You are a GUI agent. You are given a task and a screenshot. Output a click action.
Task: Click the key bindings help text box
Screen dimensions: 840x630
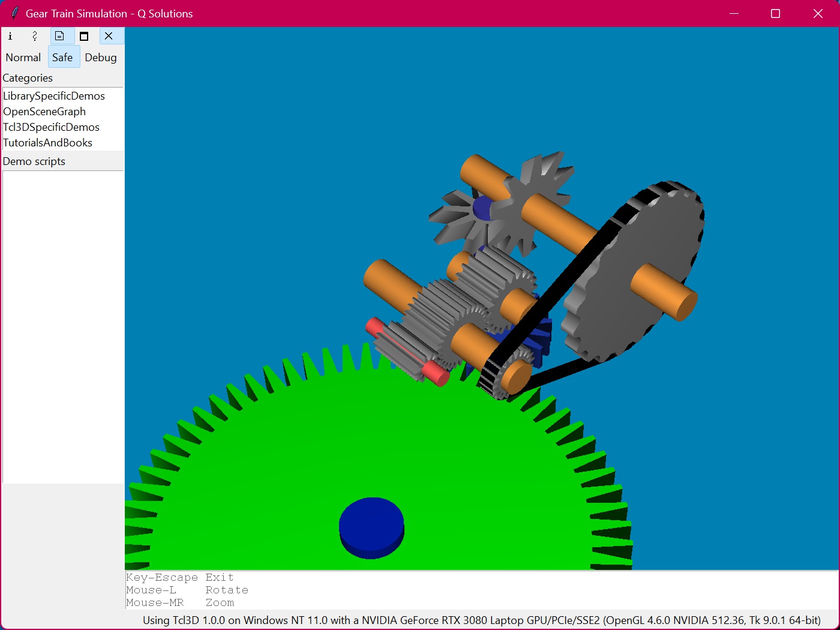(x=482, y=590)
